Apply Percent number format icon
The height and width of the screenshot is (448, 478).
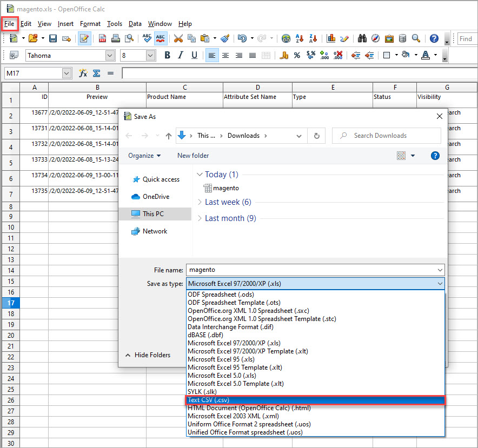[x=297, y=55]
